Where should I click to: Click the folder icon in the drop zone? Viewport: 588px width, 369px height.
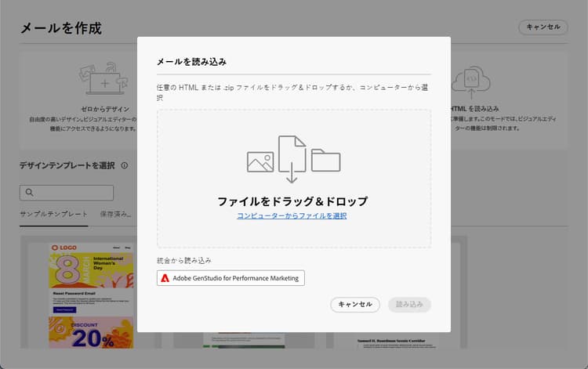tap(326, 161)
